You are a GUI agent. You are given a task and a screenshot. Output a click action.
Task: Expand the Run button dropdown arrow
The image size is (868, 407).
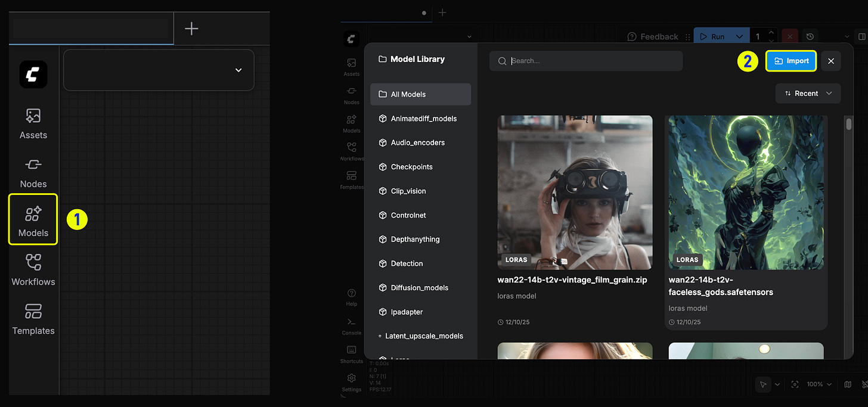(x=739, y=36)
